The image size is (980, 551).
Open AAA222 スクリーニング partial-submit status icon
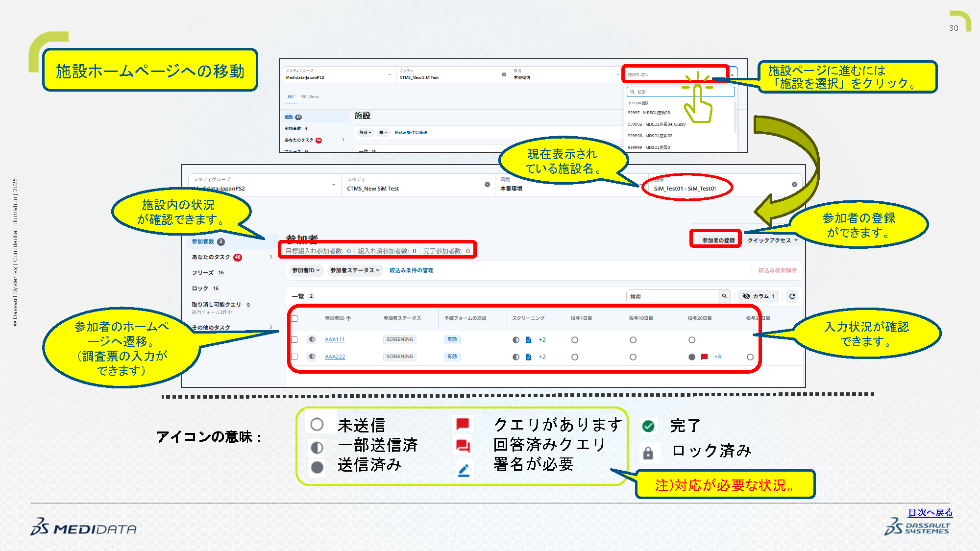click(516, 357)
